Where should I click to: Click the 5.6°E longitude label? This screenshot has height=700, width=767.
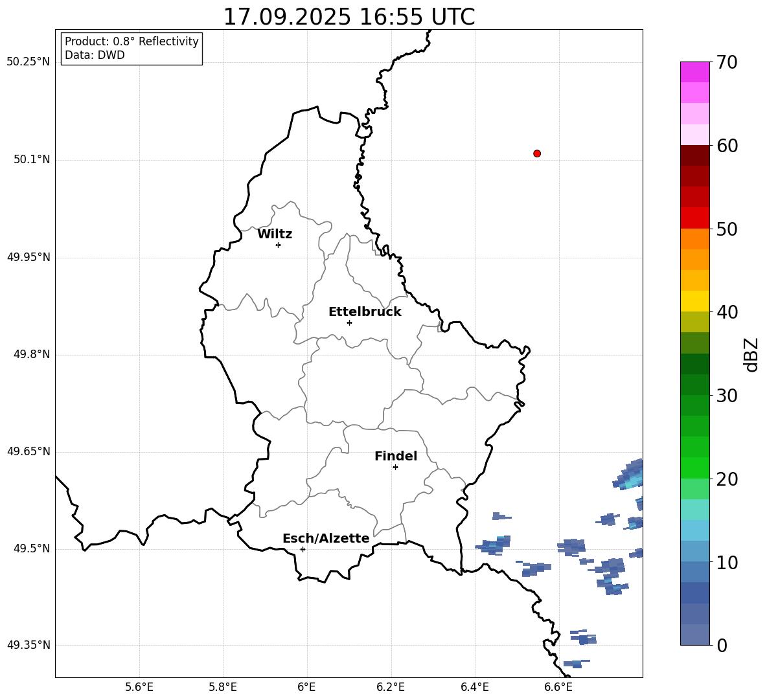[x=139, y=687]
